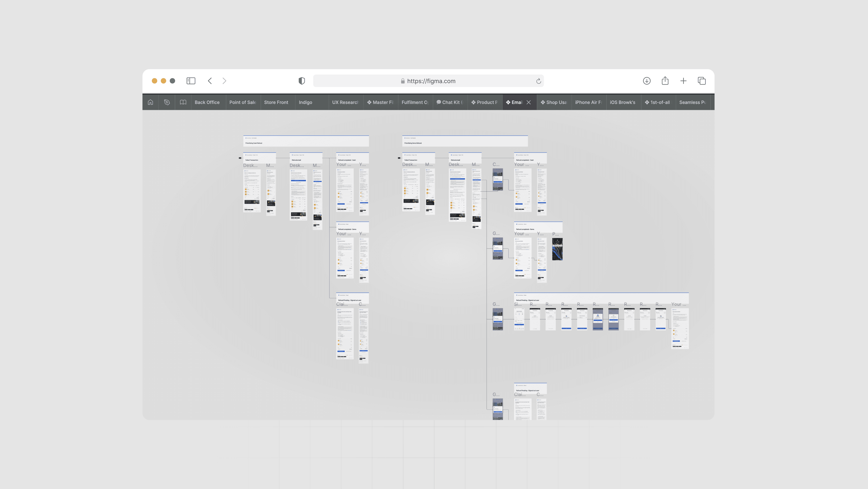Click the Figma home icon
This screenshot has height=489, width=868.
click(x=150, y=102)
